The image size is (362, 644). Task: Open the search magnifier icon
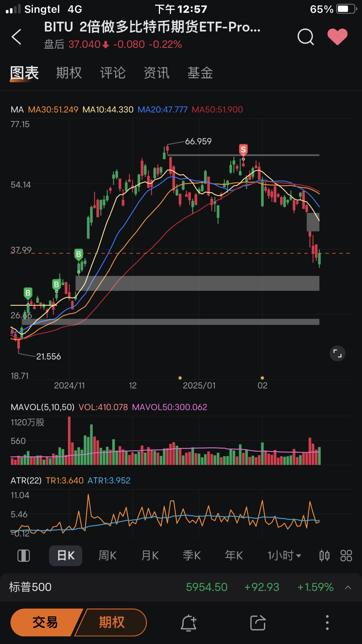306,37
